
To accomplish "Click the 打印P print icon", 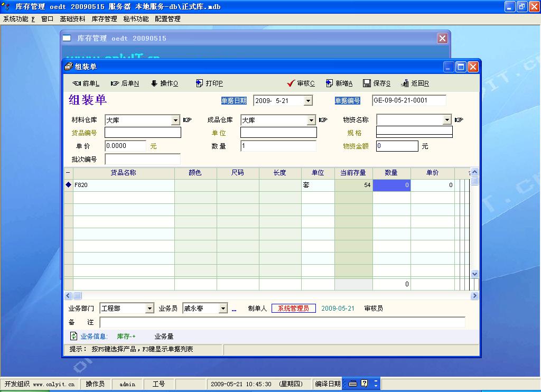I will [x=209, y=83].
